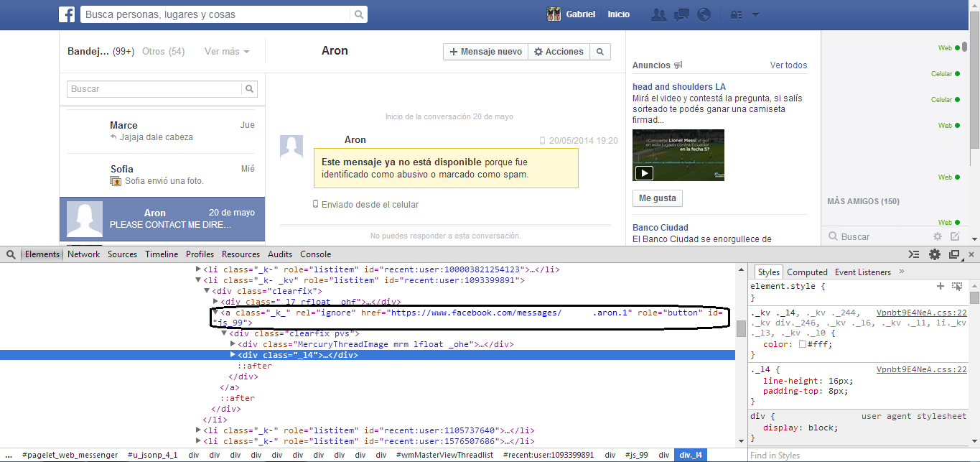Expand the selected div class _l4 node
This screenshot has height=462, width=980.
click(x=232, y=355)
